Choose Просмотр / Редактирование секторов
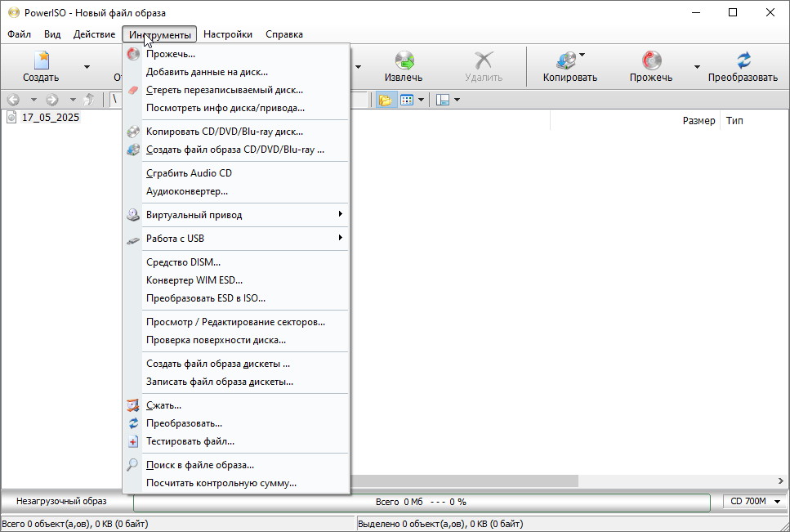 (236, 322)
